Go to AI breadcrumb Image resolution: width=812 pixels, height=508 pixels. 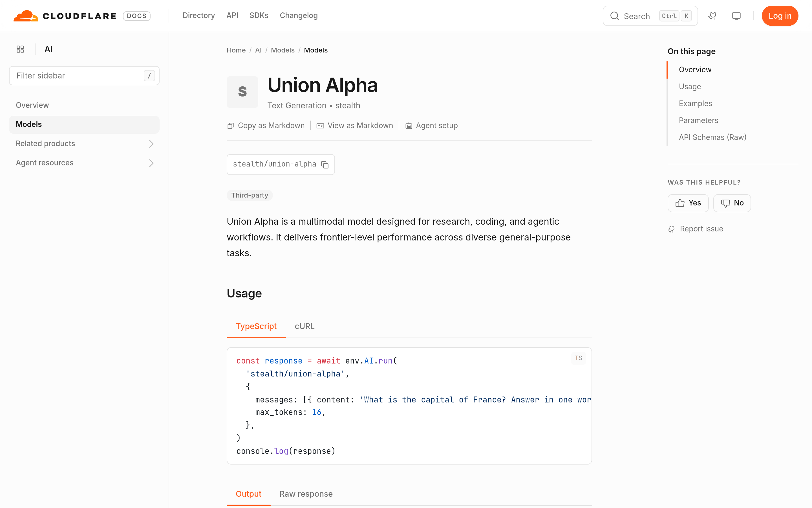click(x=258, y=50)
